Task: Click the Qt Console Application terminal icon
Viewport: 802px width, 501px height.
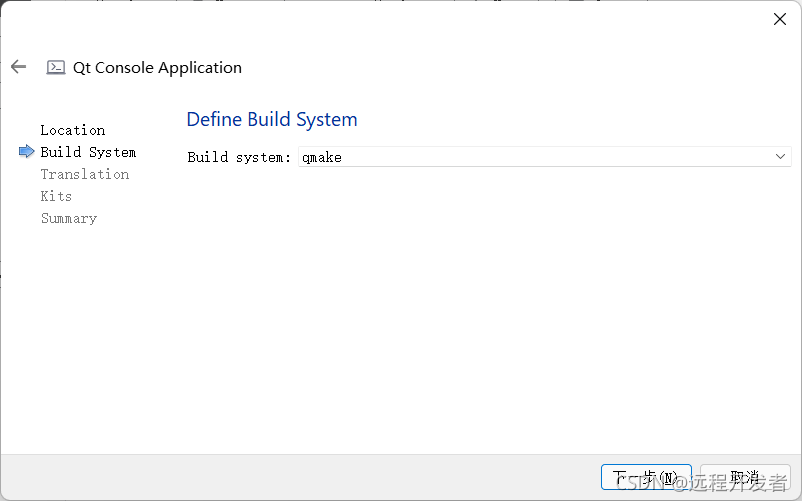Action: coord(56,67)
